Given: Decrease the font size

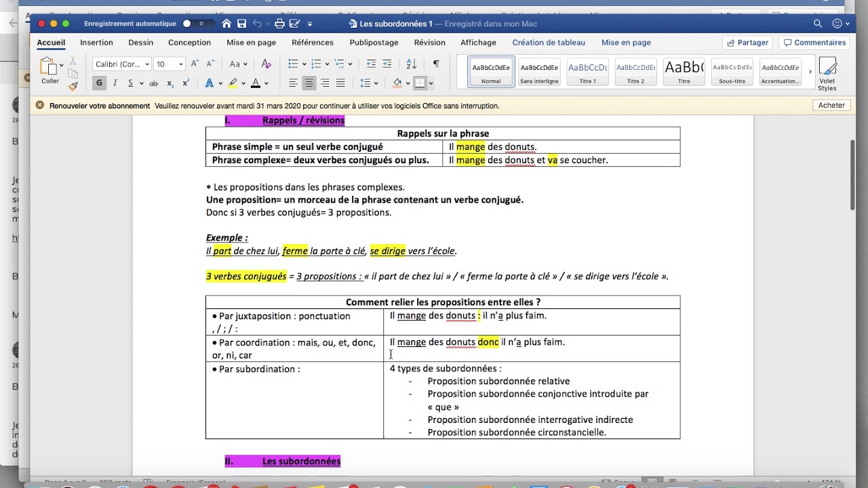Looking at the screenshot, I should tap(211, 64).
